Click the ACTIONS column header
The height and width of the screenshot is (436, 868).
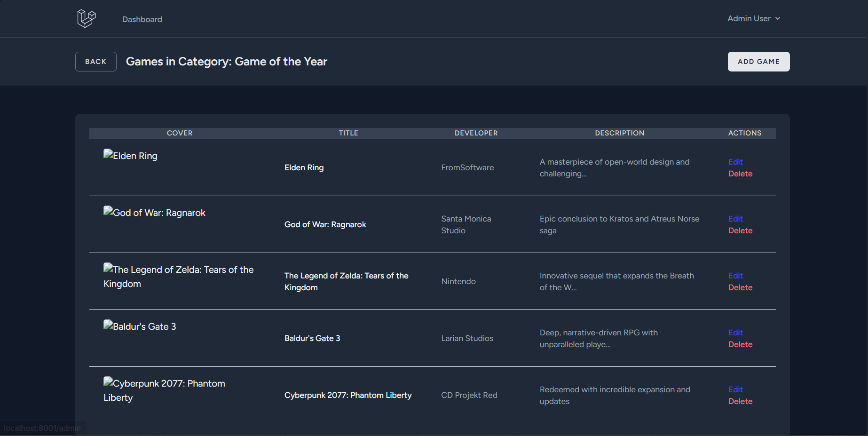745,133
